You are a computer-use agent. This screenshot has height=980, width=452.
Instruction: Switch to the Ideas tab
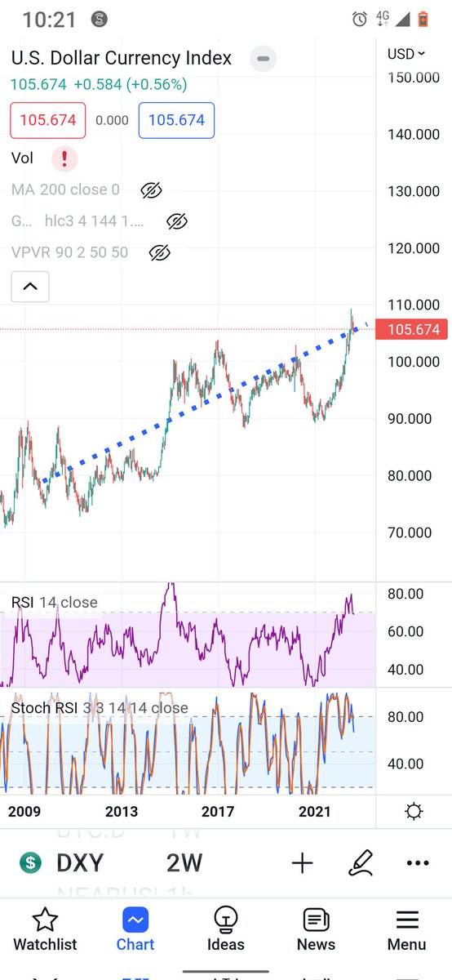(x=226, y=931)
